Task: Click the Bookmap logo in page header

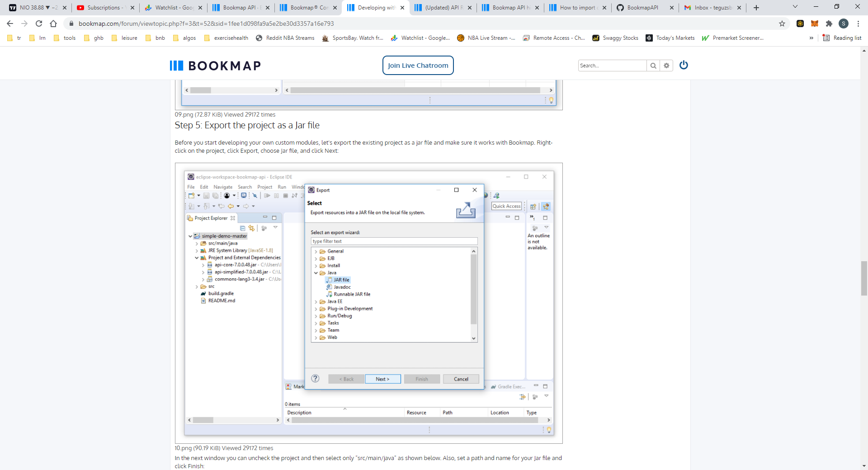Action: click(215, 65)
